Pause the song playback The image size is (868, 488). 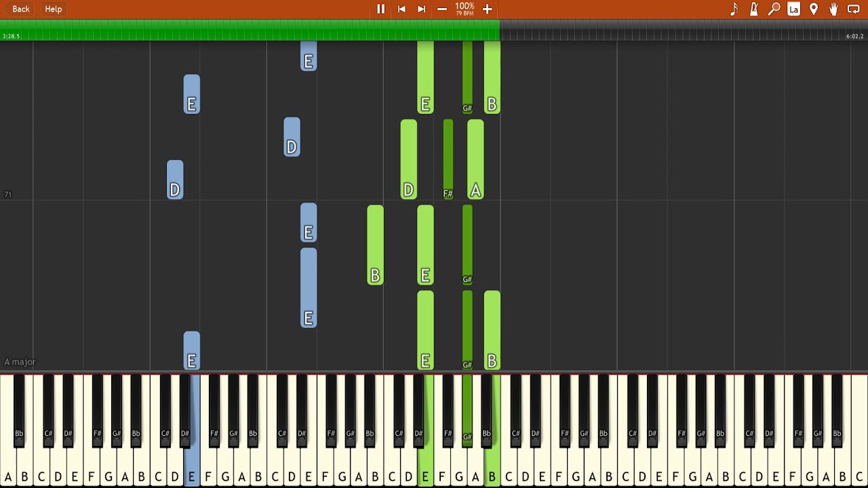pyautogui.click(x=380, y=9)
